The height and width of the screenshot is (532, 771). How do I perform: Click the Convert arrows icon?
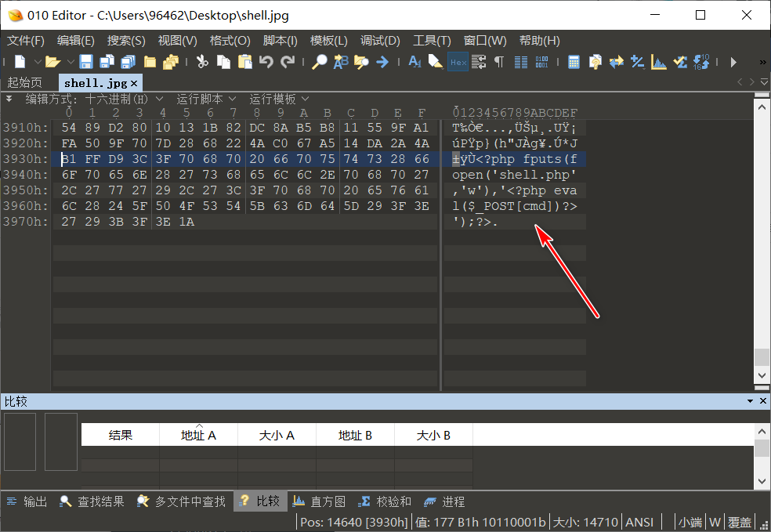pyautogui.click(x=616, y=61)
